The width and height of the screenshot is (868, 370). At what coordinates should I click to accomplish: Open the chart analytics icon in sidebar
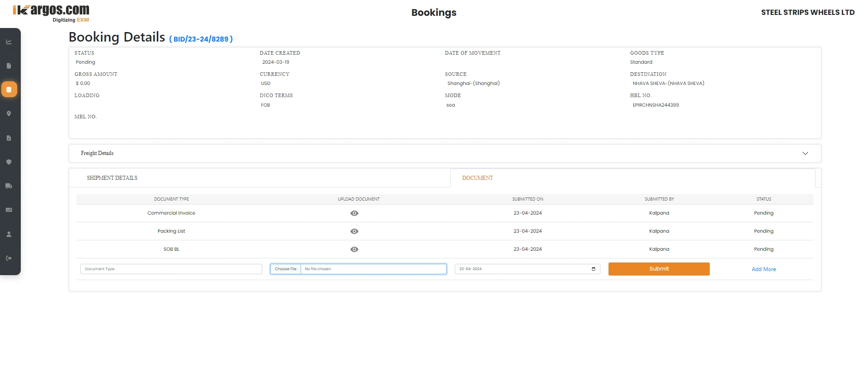click(9, 42)
